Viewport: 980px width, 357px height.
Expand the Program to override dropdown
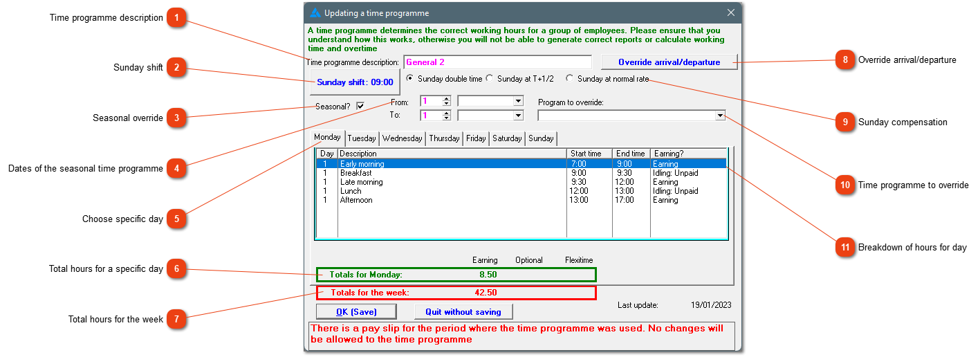(x=720, y=116)
